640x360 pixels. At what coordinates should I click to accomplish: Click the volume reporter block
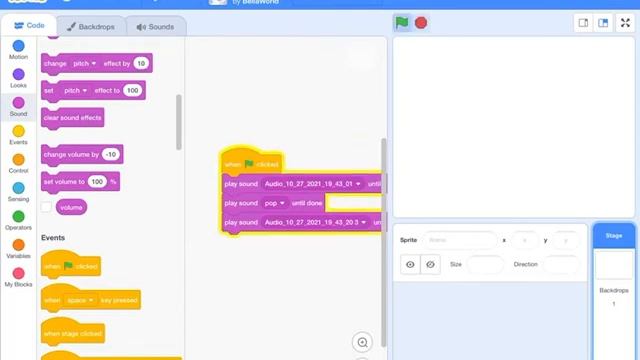pos(71,207)
